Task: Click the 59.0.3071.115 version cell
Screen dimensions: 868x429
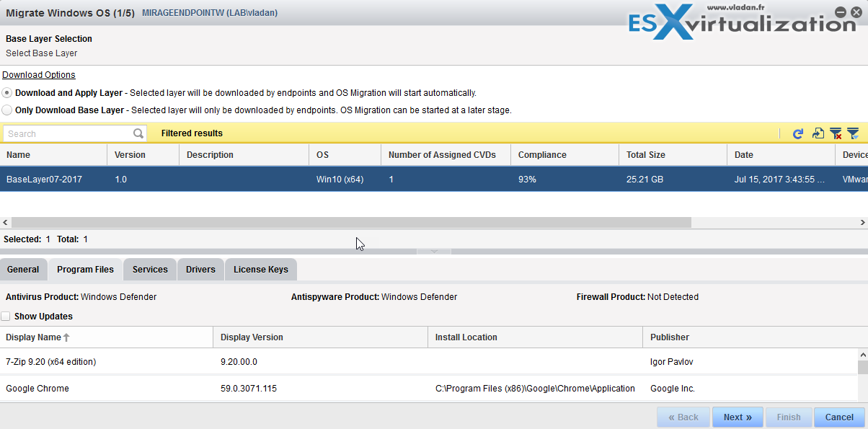Action: (x=249, y=389)
